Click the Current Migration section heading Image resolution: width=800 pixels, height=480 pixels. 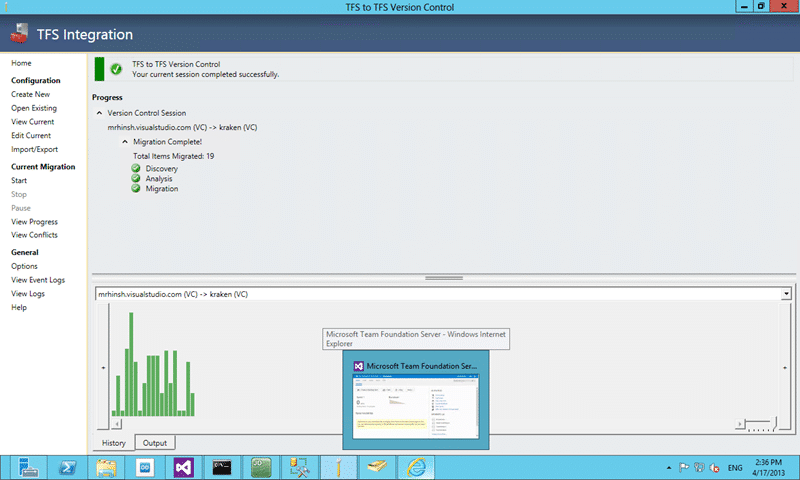pos(43,166)
